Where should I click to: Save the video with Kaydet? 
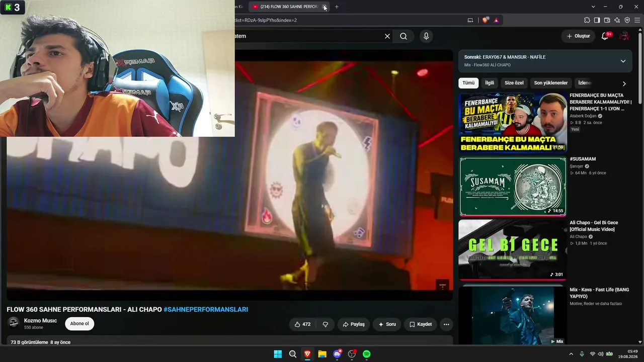tap(421, 324)
